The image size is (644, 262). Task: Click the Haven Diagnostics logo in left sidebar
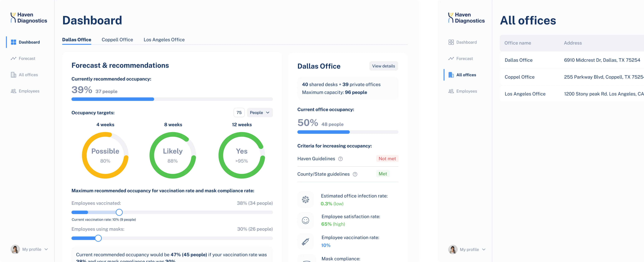29,18
